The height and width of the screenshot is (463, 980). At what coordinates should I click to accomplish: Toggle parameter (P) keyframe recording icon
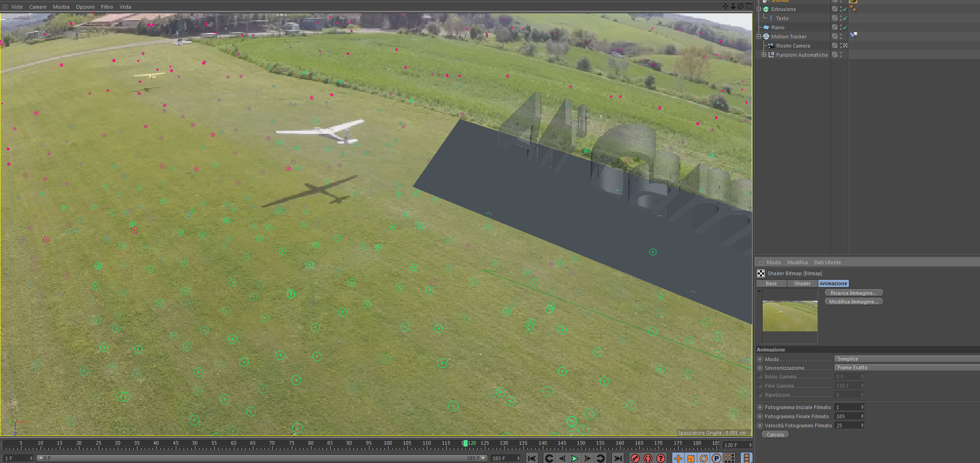click(717, 458)
